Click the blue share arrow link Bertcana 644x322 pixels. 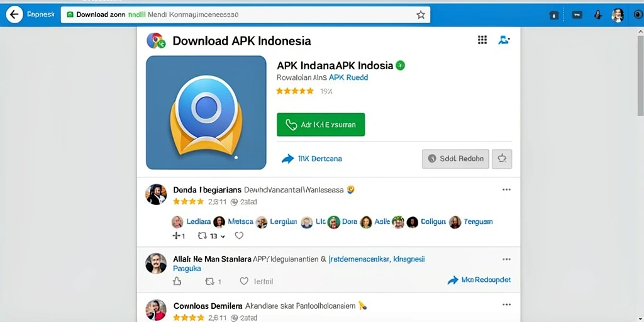pyautogui.click(x=312, y=158)
